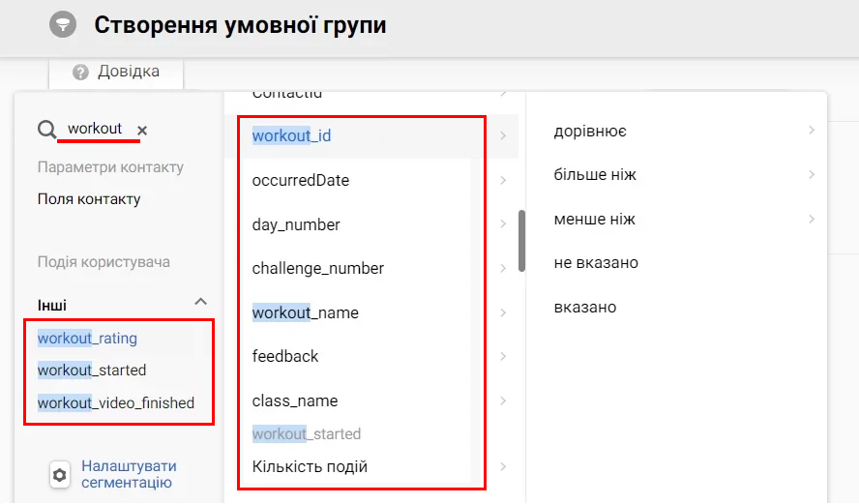The height and width of the screenshot is (504, 859).
Task: Expand the дорівнює condition arrow
Action: pos(812,131)
